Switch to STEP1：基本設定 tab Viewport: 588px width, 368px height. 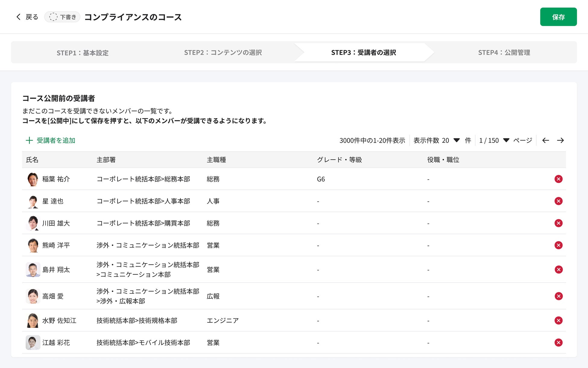coord(83,53)
